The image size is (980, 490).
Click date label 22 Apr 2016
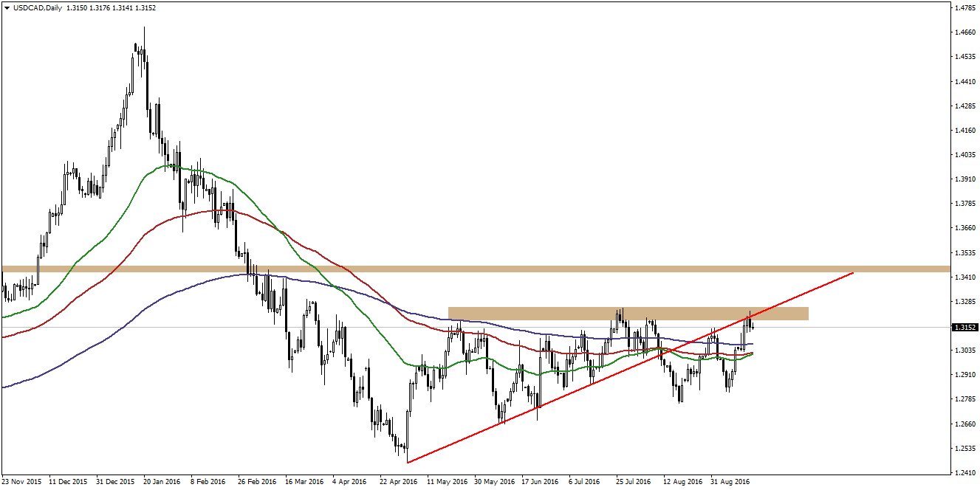point(399,482)
